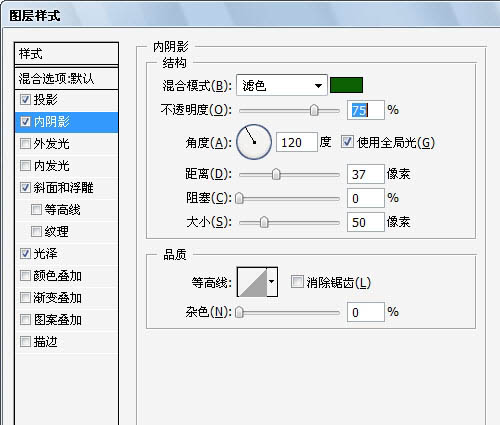Select the 渐变叠加 label in styles list
This screenshot has width=500, height=425.
click(x=57, y=298)
